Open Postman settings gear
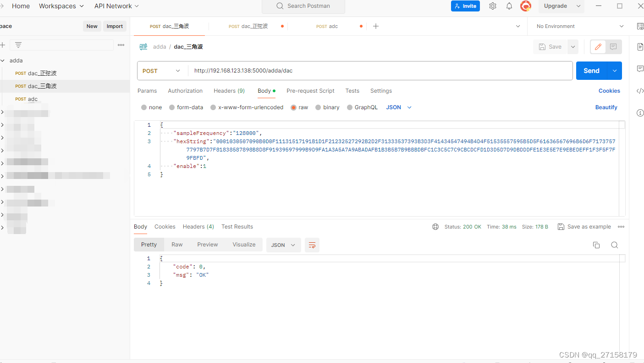This screenshot has height=363, width=644. click(492, 6)
